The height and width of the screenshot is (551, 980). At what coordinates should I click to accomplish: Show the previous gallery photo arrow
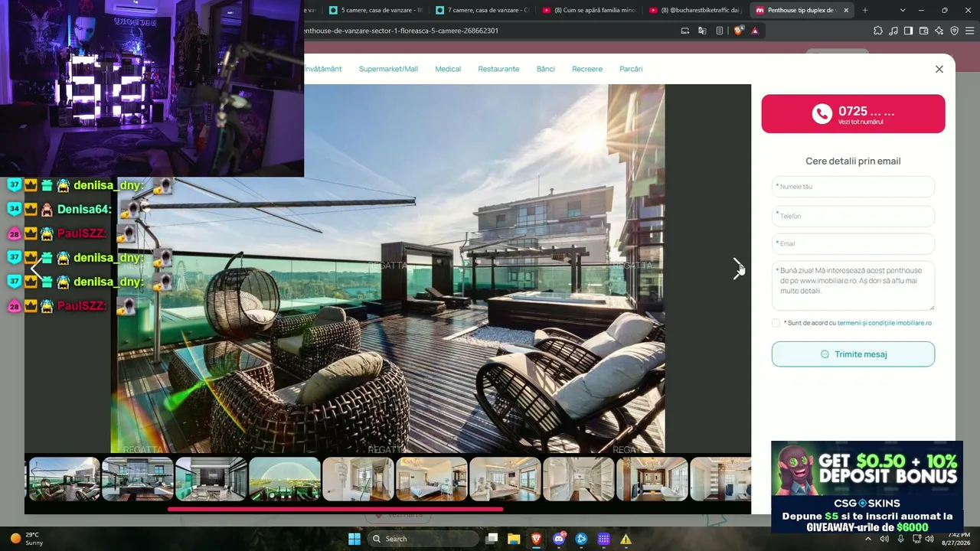point(36,269)
